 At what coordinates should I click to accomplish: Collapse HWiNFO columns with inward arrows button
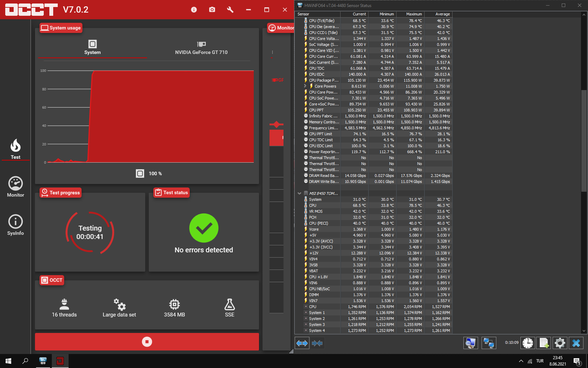317,343
